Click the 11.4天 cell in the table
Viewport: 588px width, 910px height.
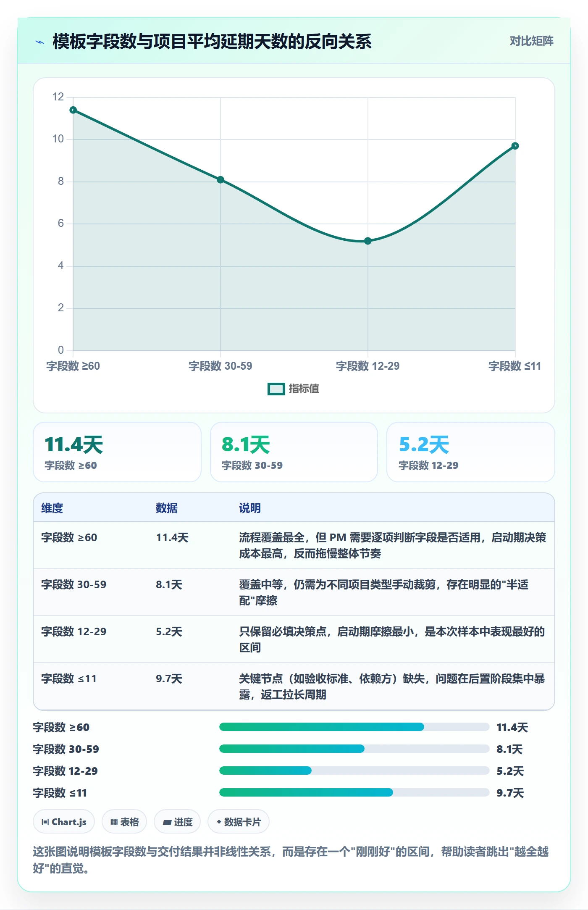click(172, 537)
